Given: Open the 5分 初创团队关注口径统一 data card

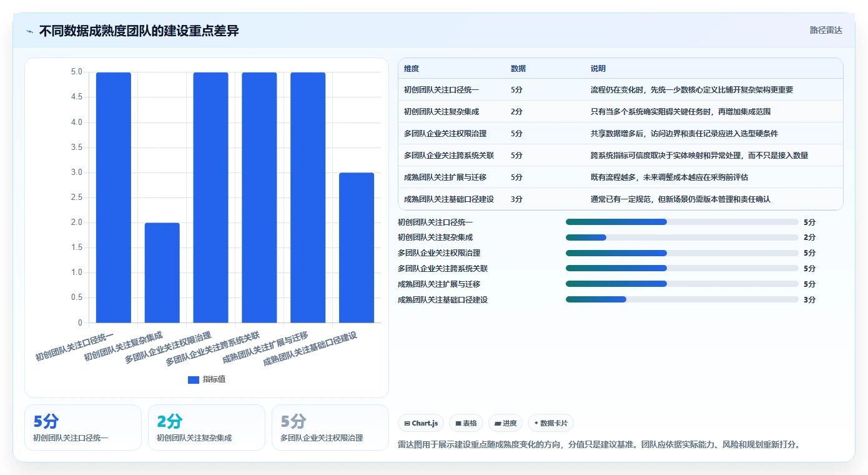Looking at the screenshot, I should [83, 427].
